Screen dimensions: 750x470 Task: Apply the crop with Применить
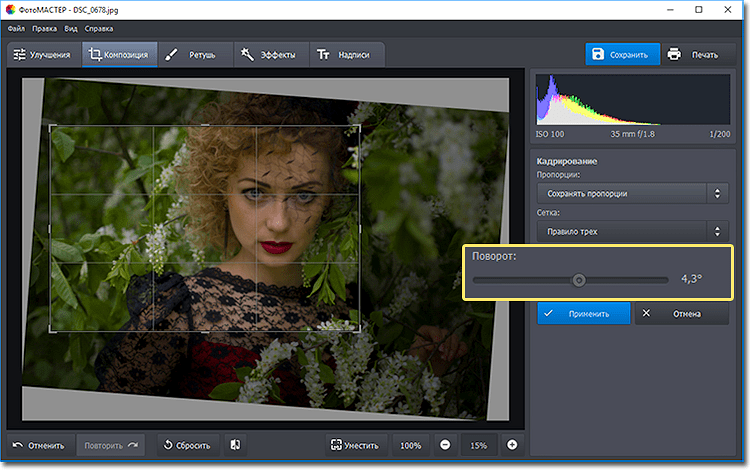point(584,313)
